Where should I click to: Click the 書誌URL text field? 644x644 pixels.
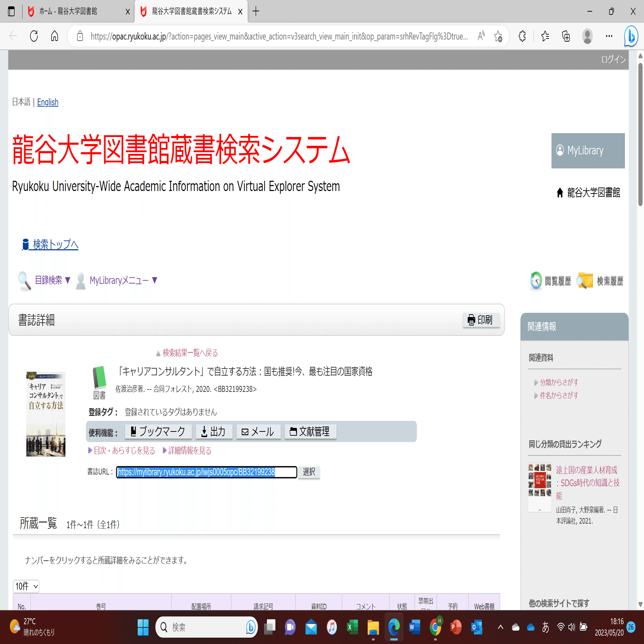(x=207, y=472)
